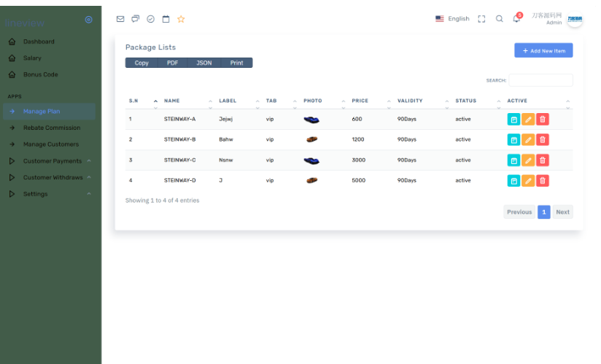The height and width of the screenshot is (364, 601).
Task: Click the Add New Item button
Action: coord(543,50)
